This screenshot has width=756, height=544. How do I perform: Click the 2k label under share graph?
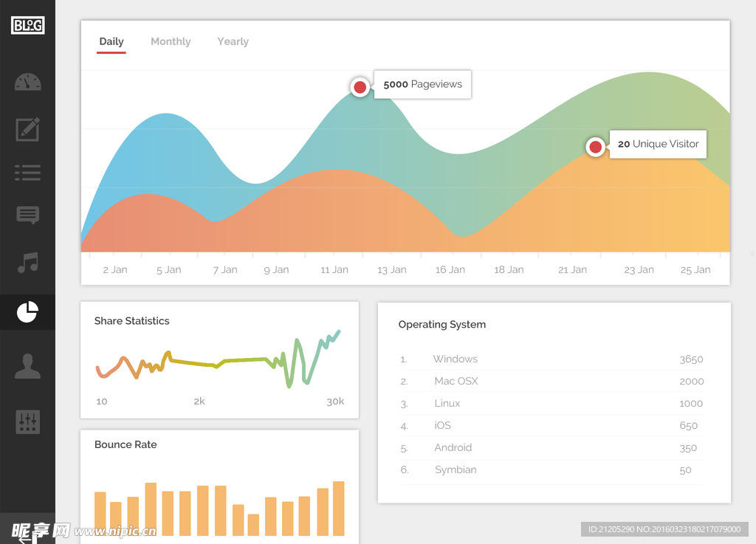click(199, 402)
